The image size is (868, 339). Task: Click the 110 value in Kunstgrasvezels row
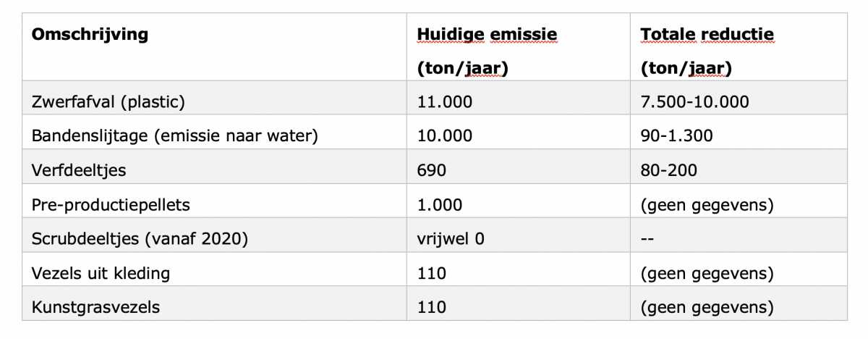432,307
